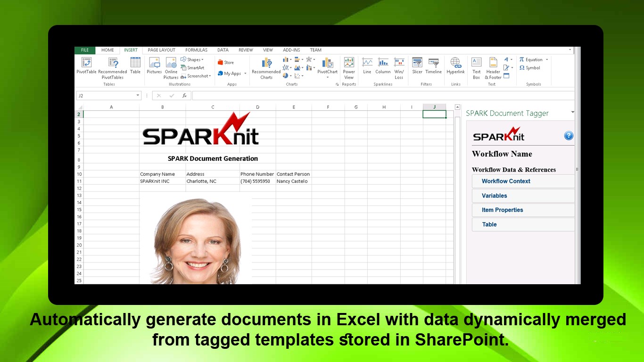644x362 pixels.
Task: Open the Document Tagger pane options arrow
Action: [572, 112]
